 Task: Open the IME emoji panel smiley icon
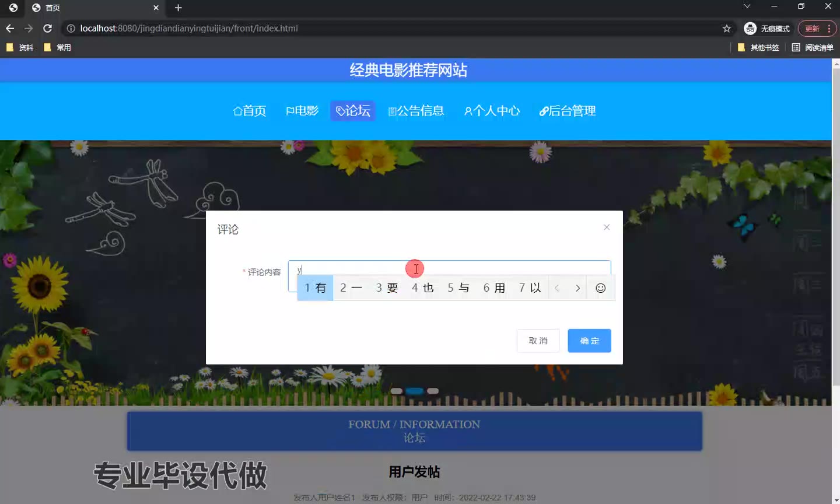click(600, 288)
